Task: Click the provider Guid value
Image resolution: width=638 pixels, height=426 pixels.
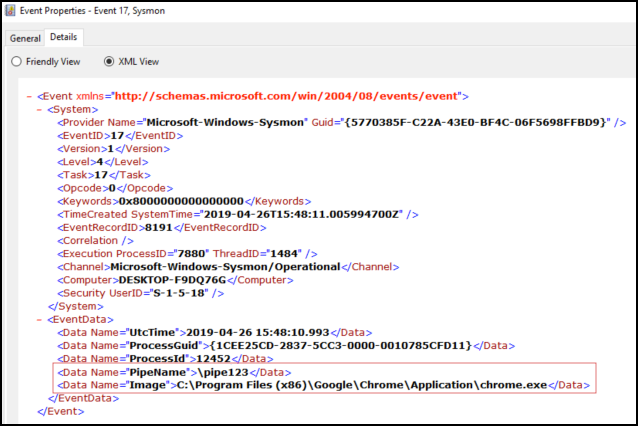Action: click(477, 122)
